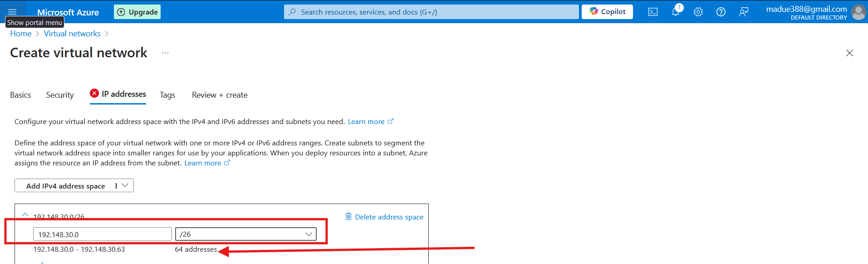Viewport: 868px width, 264px height.
Task: Collapse the 192.148.30.0/26 address space
Action: (x=25, y=215)
